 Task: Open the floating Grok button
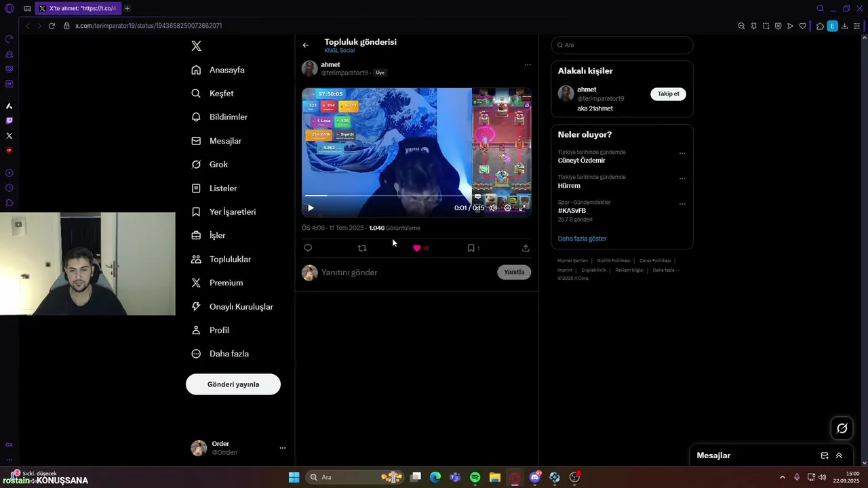(x=842, y=428)
